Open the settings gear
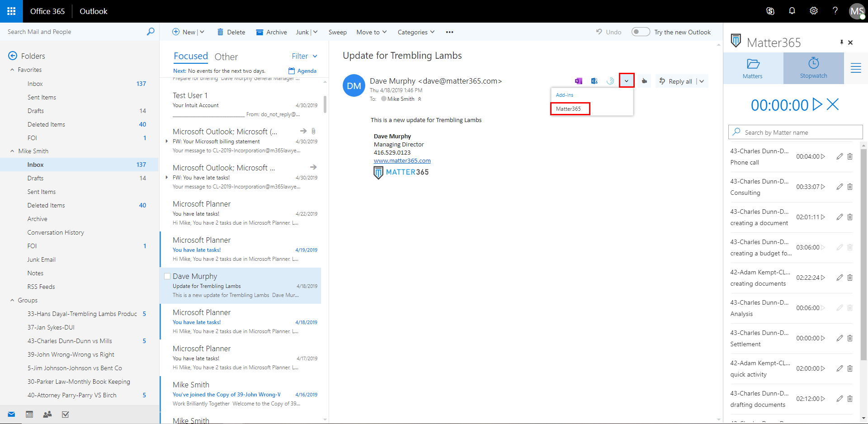 pyautogui.click(x=814, y=11)
